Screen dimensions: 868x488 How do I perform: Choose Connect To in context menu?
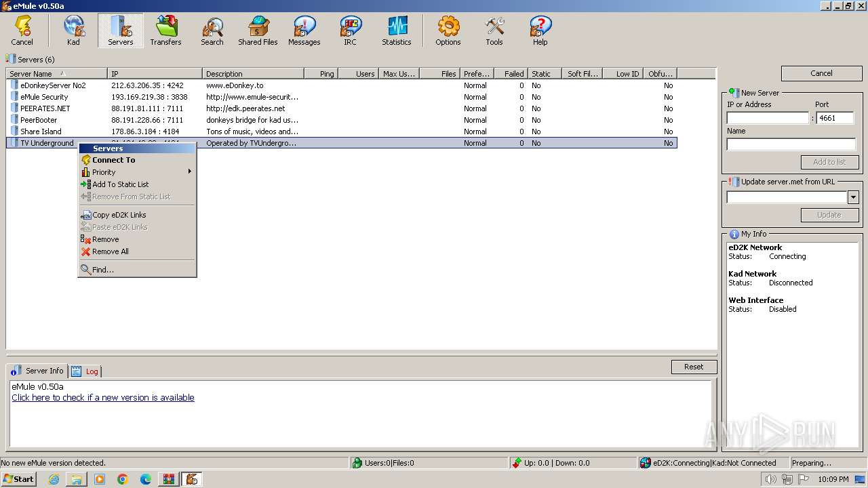tap(137, 160)
